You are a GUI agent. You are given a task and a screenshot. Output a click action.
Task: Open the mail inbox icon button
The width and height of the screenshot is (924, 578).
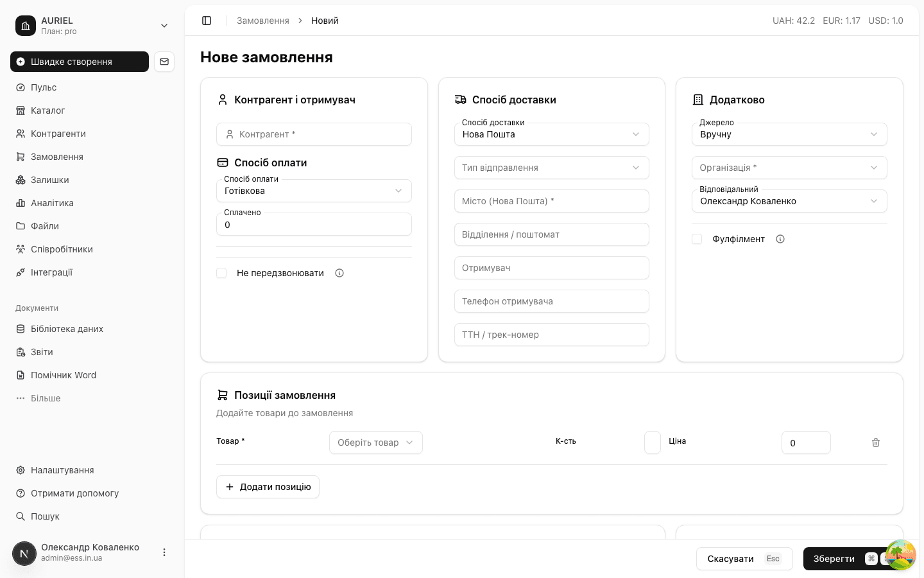tap(164, 62)
